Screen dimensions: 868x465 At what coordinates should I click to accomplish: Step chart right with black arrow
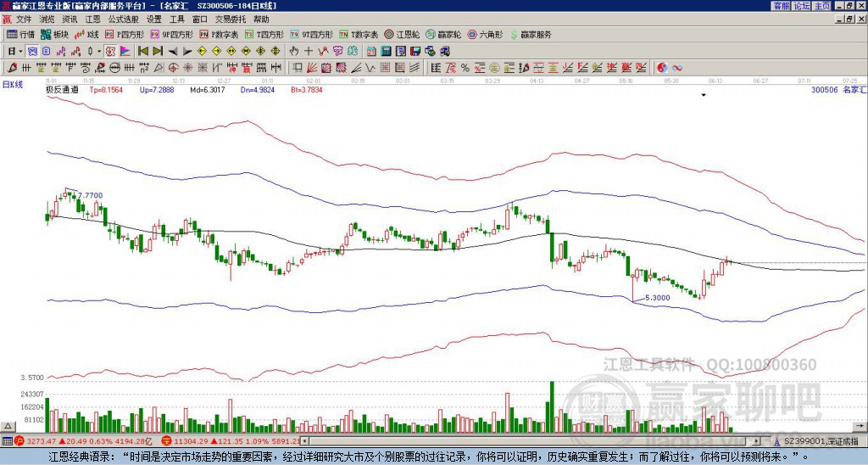coord(187,52)
